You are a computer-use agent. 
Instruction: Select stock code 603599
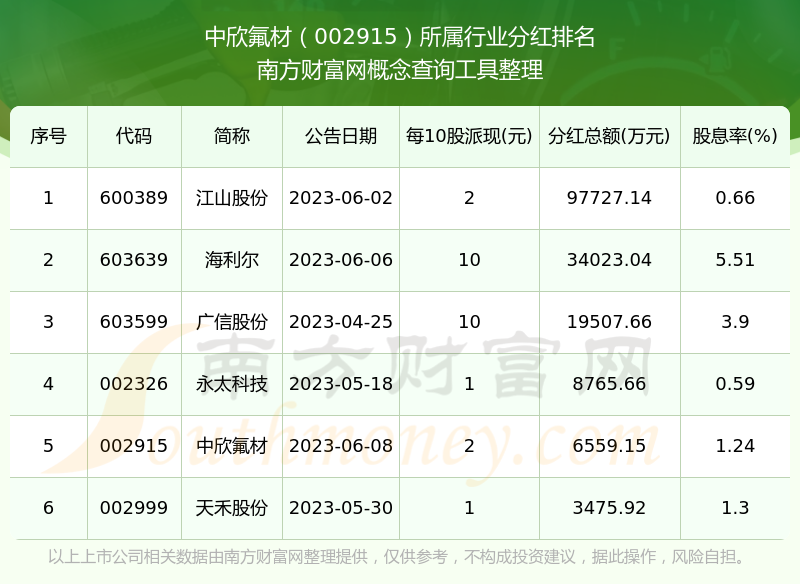[134, 322]
